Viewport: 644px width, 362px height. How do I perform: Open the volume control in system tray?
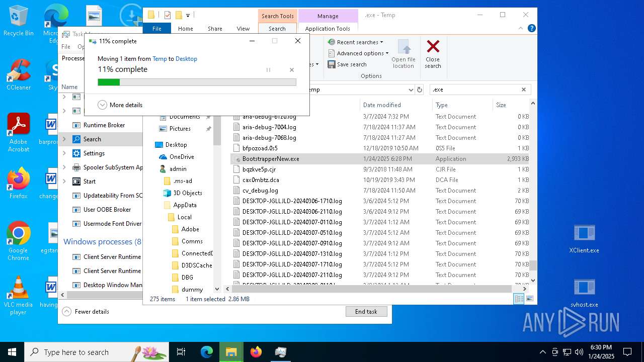(579, 352)
